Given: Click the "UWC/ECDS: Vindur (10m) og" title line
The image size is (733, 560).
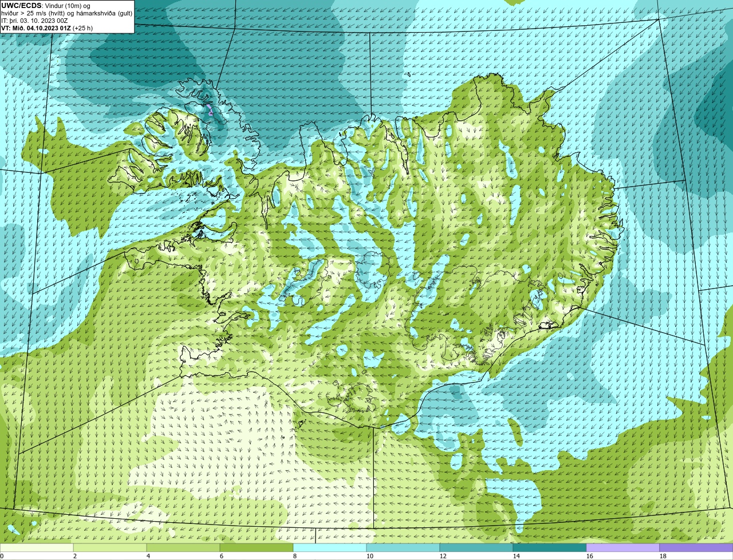Looking at the screenshot, I should point(46,5).
